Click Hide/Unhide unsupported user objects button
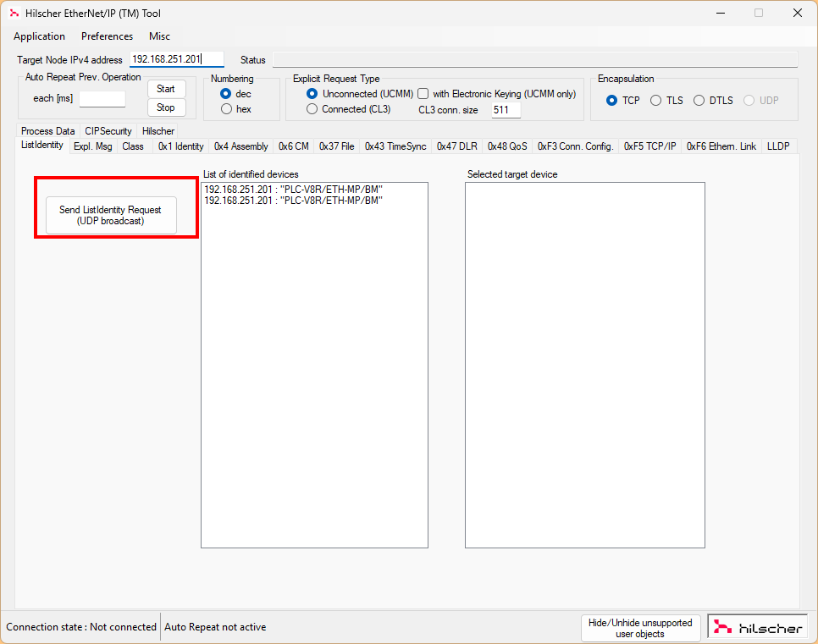Screen dimensions: 818x644 click(641, 628)
